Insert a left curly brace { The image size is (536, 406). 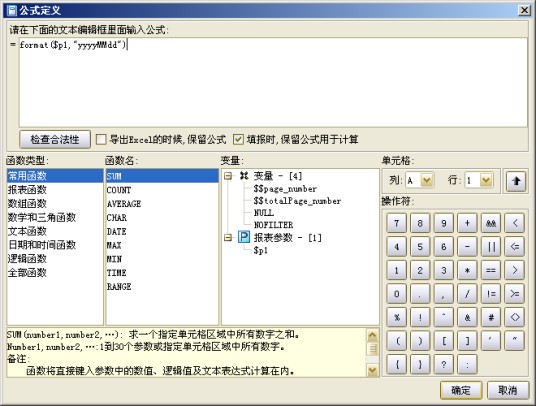397,364
